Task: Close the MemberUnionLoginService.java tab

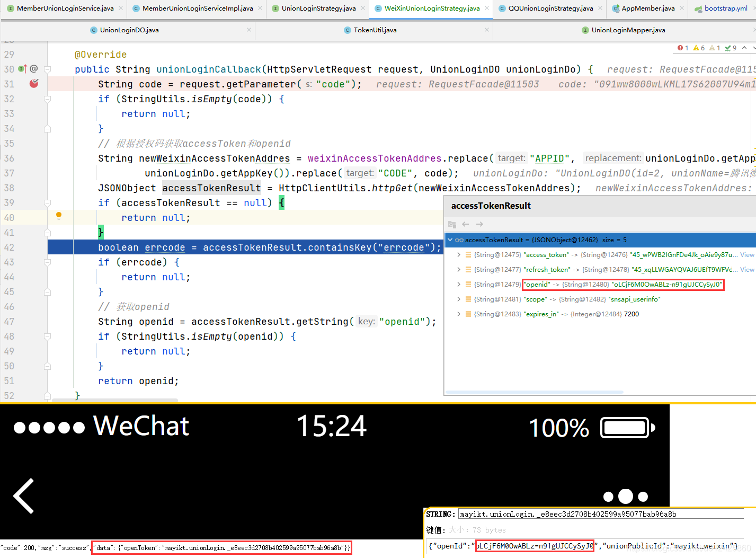Action: coord(121,8)
